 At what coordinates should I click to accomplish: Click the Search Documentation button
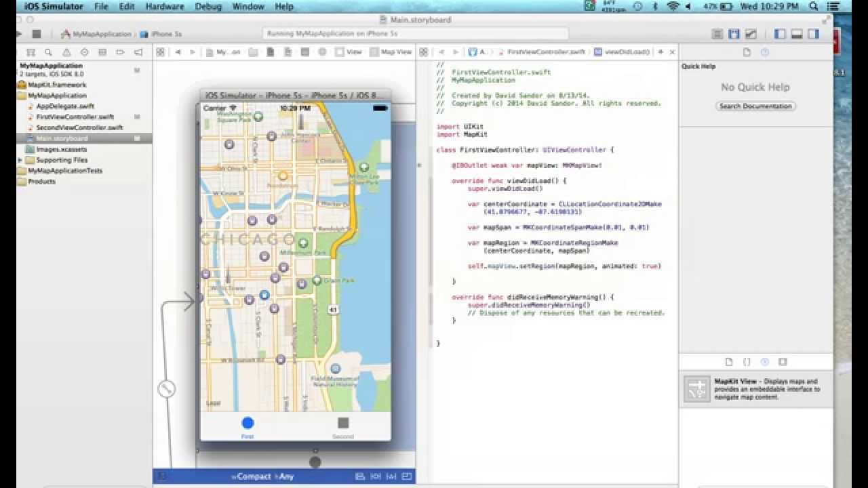[755, 106]
